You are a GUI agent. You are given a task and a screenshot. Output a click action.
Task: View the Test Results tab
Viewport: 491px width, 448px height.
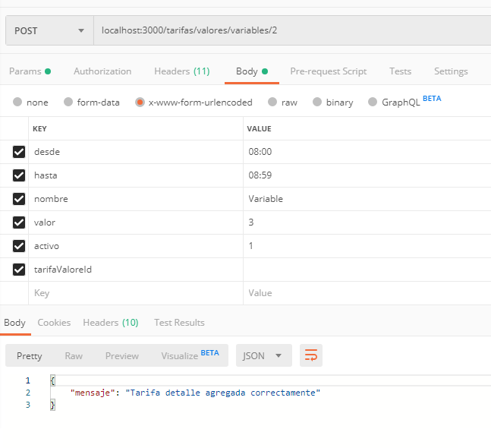[x=179, y=323]
